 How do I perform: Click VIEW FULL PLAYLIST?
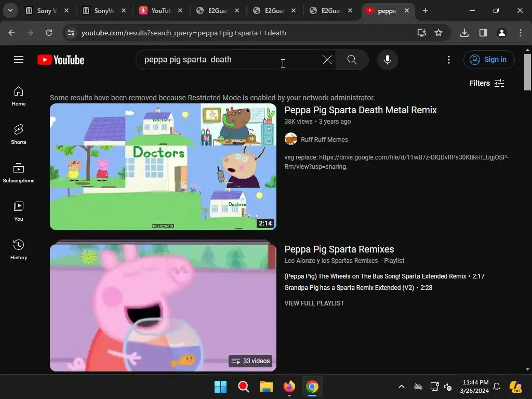[314, 303]
